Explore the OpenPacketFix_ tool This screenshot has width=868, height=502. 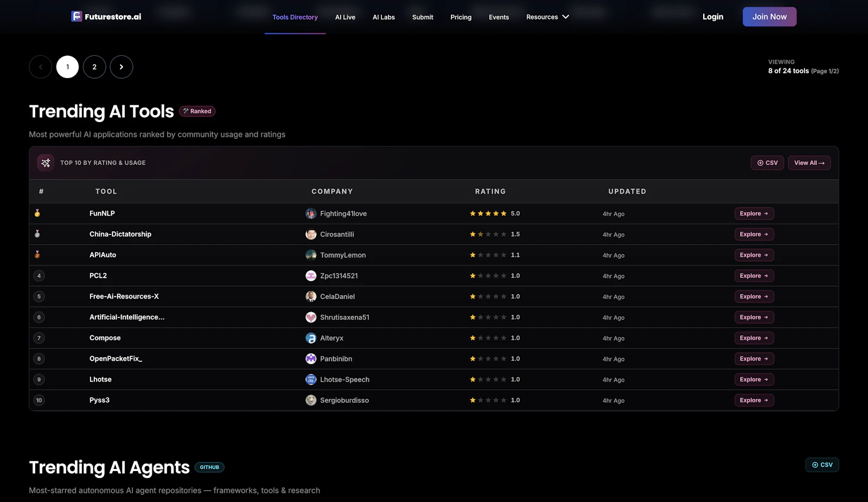tap(754, 359)
